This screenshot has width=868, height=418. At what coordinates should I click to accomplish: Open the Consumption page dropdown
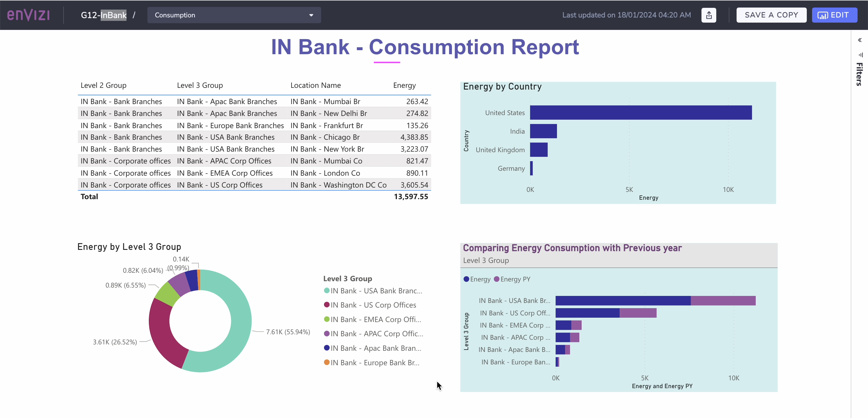coord(234,15)
